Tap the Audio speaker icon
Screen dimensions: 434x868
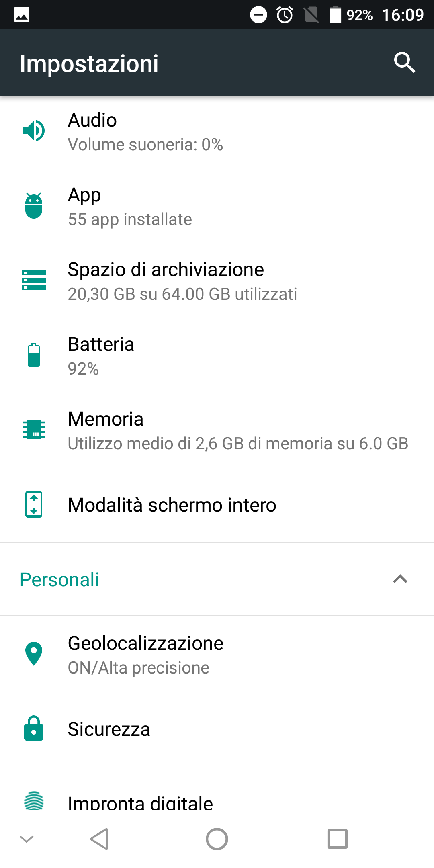click(x=34, y=131)
